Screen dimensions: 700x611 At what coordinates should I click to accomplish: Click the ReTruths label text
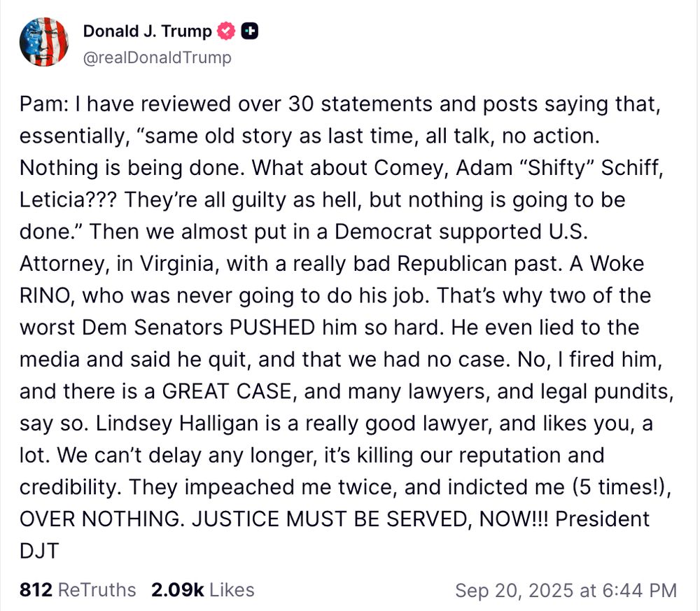[x=97, y=590]
